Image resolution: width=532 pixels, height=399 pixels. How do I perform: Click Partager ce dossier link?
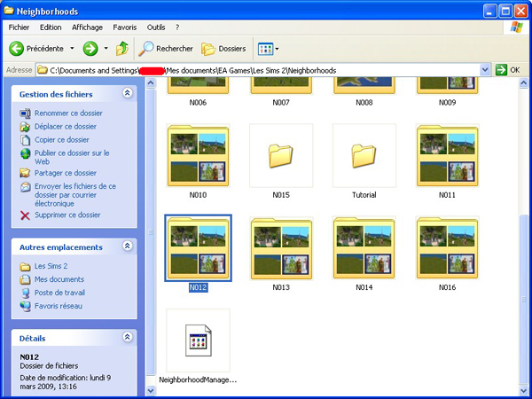[66, 173]
